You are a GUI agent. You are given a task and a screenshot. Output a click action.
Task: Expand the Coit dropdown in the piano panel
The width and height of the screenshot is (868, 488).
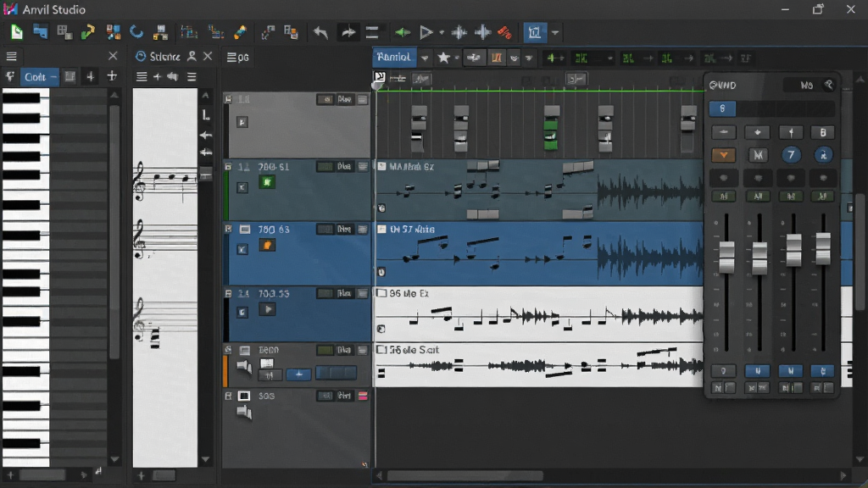[x=39, y=77]
